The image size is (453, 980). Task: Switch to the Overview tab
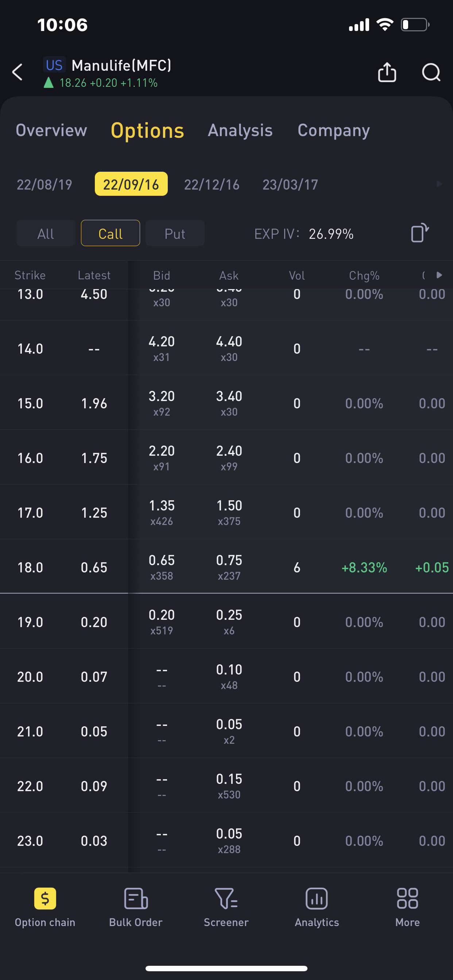coord(51,131)
